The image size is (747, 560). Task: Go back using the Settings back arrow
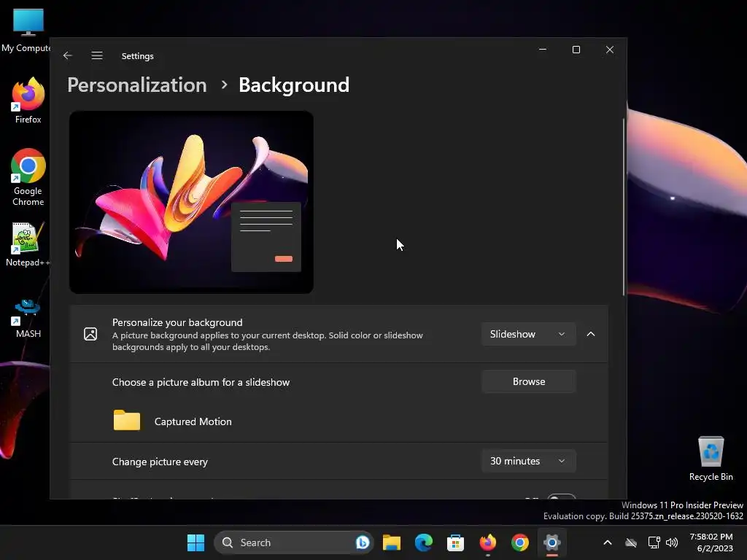(x=68, y=55)
